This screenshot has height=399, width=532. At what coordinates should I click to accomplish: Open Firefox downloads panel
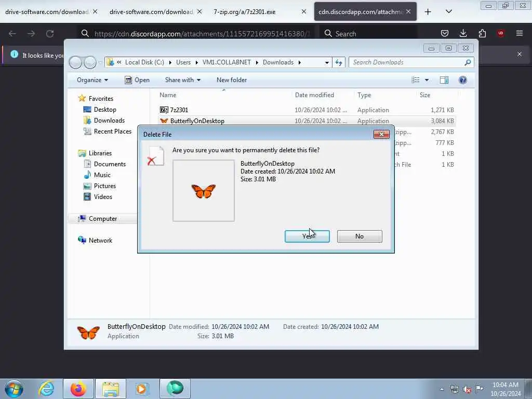pos(463,33)
